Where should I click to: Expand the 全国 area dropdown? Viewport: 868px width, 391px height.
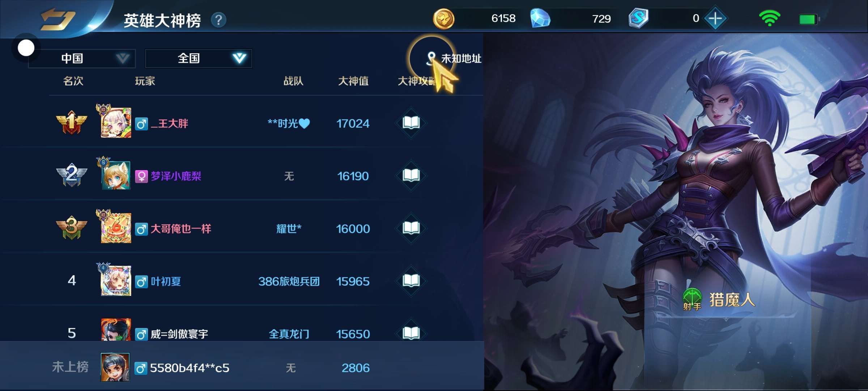199,58
